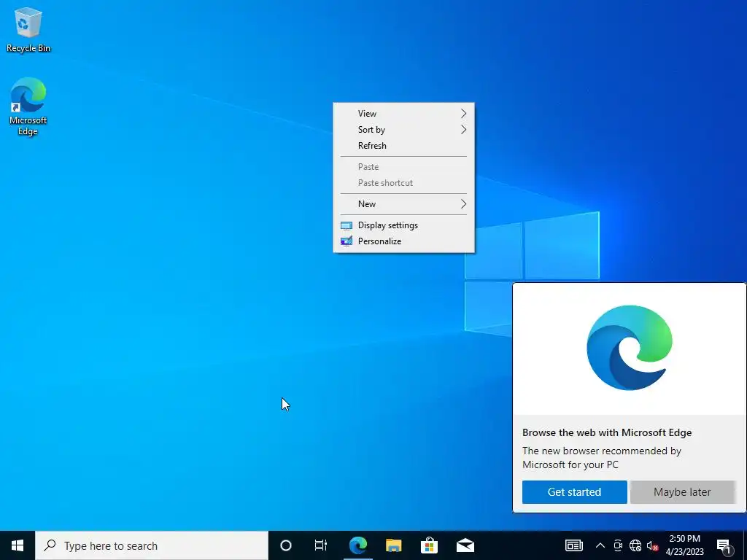Show hidden system tray icons
747x560 pixels.
600,545
